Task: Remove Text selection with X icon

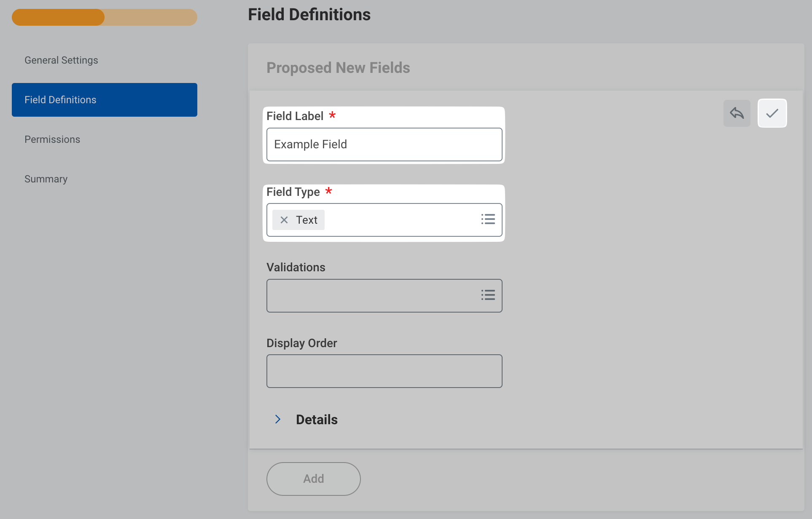Action: (x=284, y=220)
